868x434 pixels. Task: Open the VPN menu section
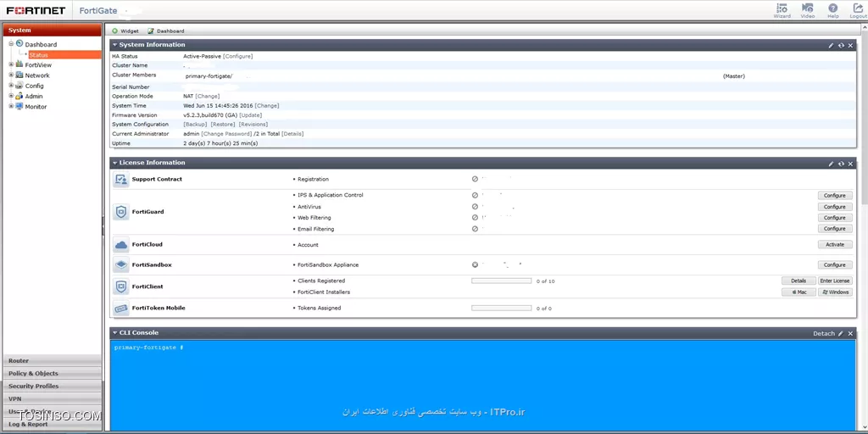point(53,399)
